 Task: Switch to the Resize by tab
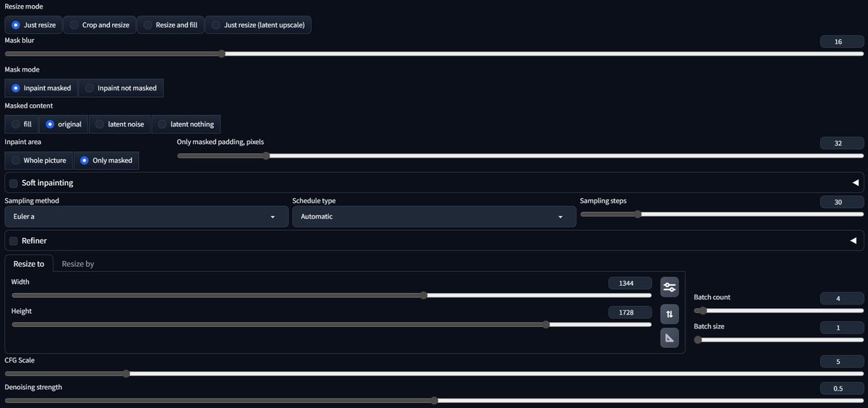78,264
